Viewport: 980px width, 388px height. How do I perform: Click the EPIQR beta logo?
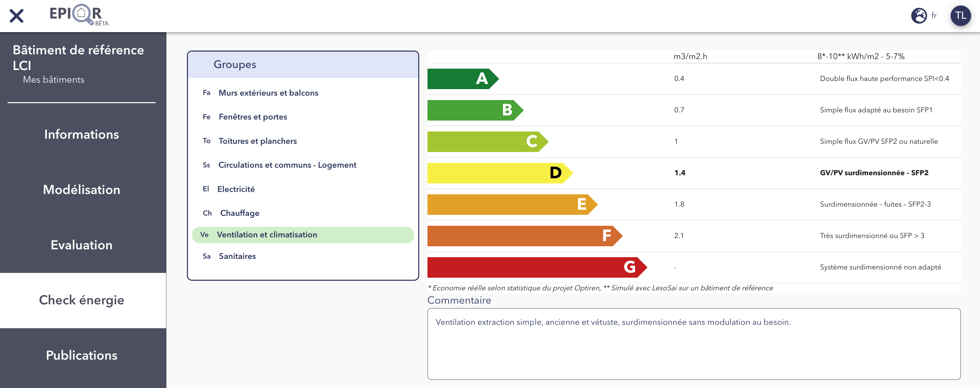pyautogui.click(x=79, y=15)
